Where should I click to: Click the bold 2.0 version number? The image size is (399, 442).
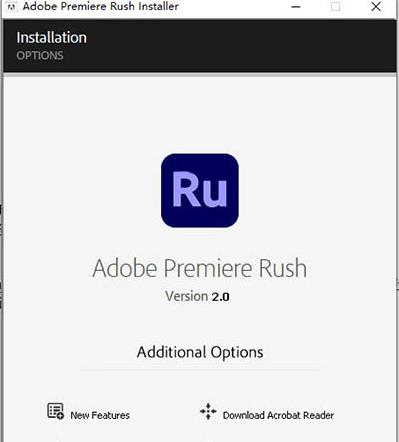click(x=220, y=297)
